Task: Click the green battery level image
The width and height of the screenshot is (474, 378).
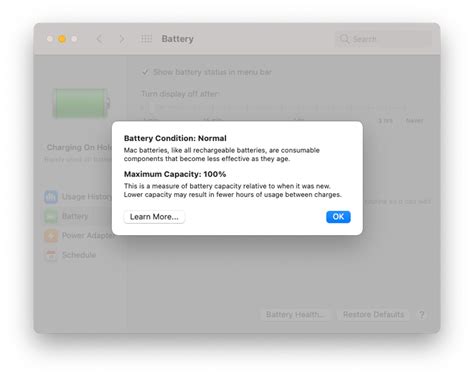Action: [81, 103]
